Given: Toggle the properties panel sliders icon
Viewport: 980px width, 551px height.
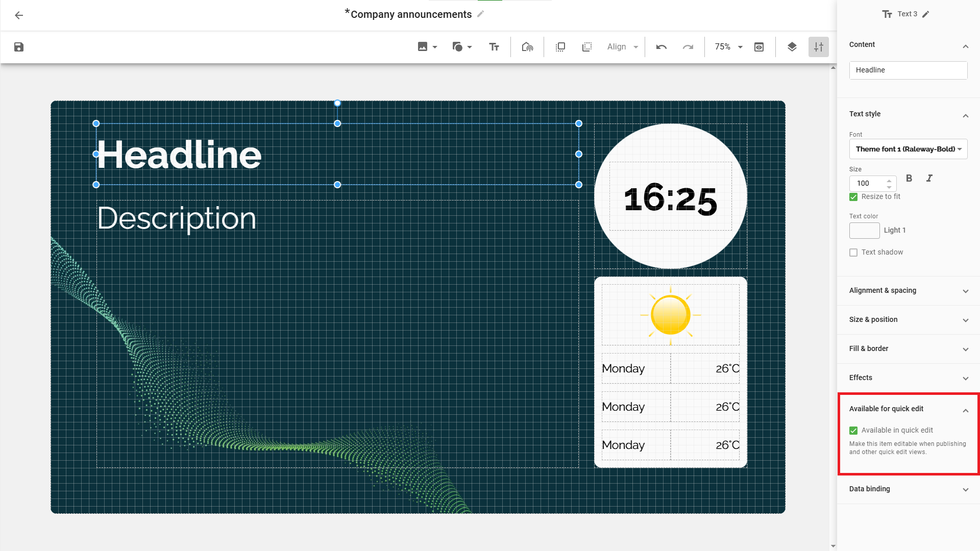Looking at the screenshot, I should pos(818,47).
